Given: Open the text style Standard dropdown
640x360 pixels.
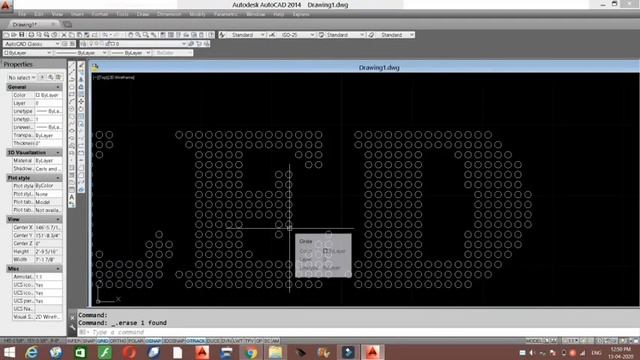Looking at the screenshot, I should 262,35.
